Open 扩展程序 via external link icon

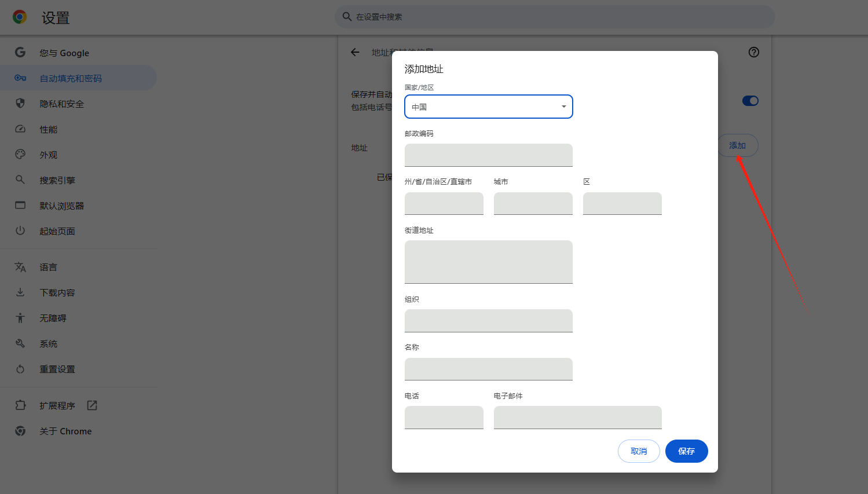point(92,405)
